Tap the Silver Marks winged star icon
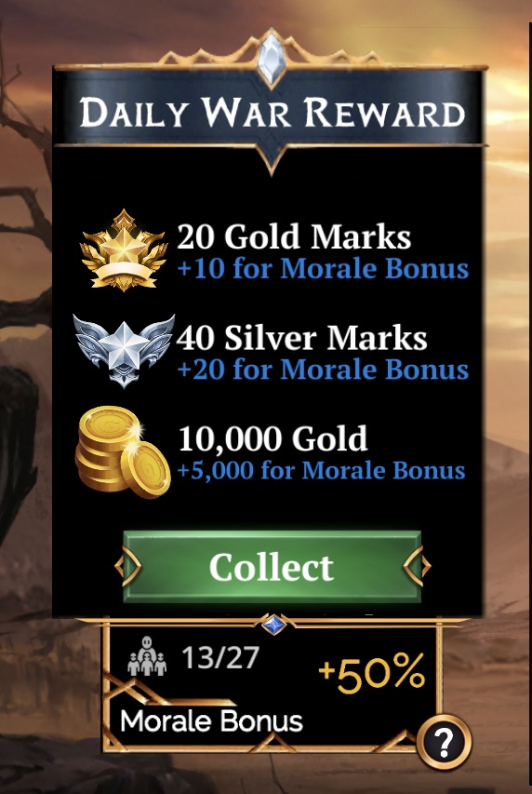The width and height of the screenshot is (532, 794). tap(124, 349)
